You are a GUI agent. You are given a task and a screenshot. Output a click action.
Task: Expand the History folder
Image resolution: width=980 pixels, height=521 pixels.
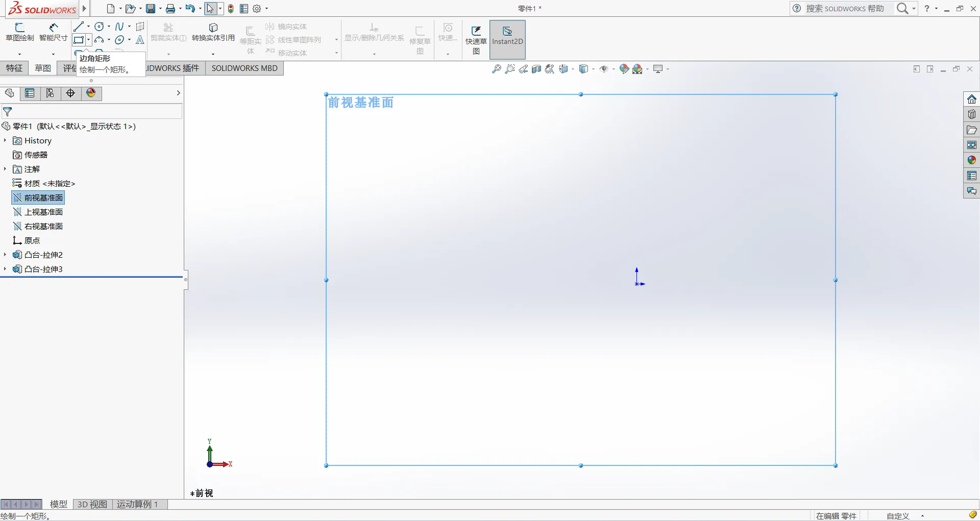(x=5, y=140)
